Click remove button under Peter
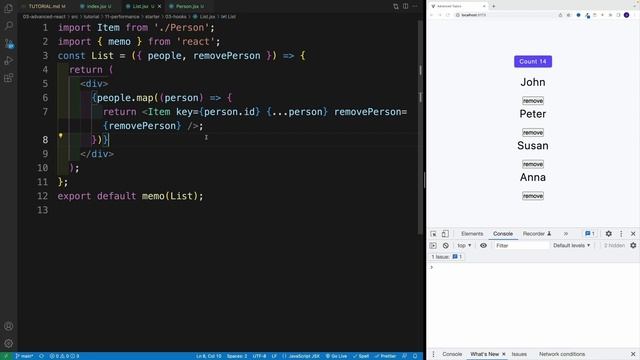The width and height of the screenshot is (640, 360). [x=533, y=132]
